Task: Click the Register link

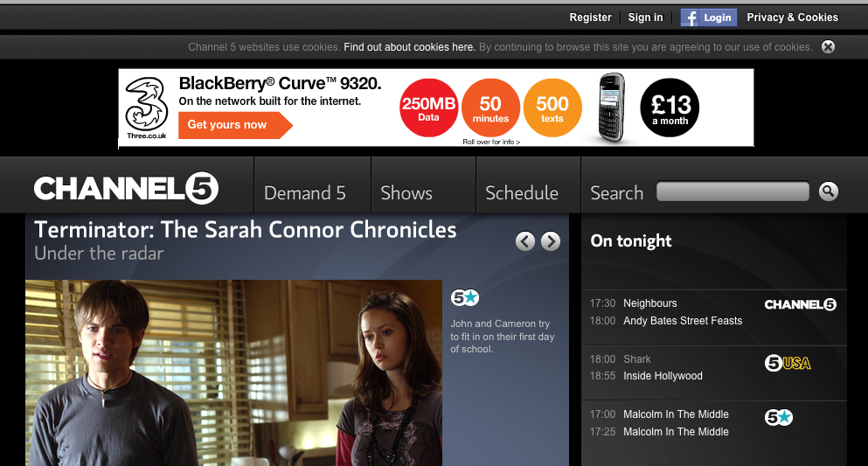Action: pyautogui.click(x=591, y=17)
